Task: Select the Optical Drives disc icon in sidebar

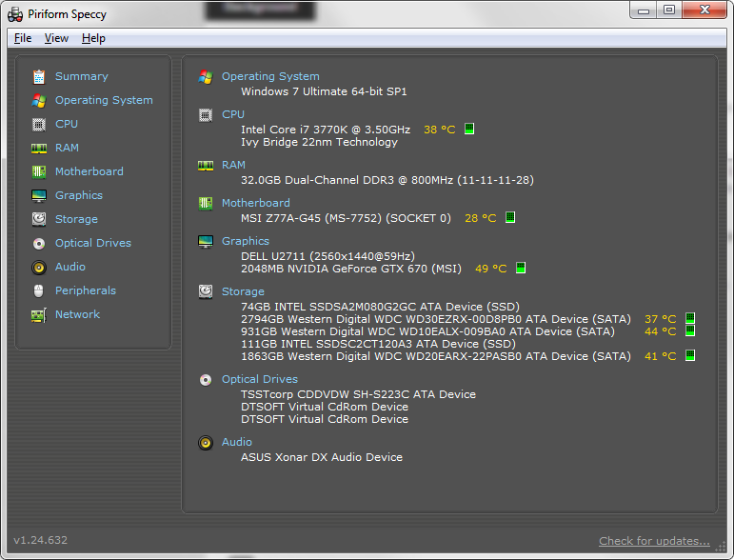Action: tap(39, 244)
